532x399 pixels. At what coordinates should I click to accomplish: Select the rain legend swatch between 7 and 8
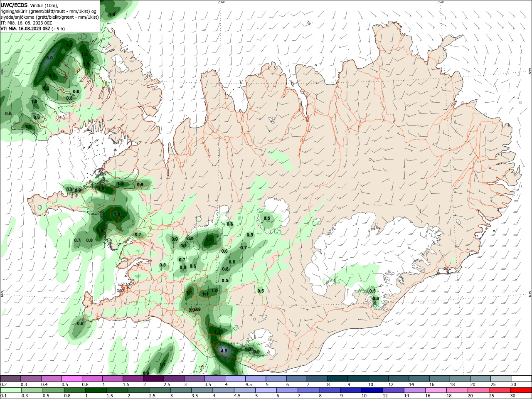click(309, 390)
